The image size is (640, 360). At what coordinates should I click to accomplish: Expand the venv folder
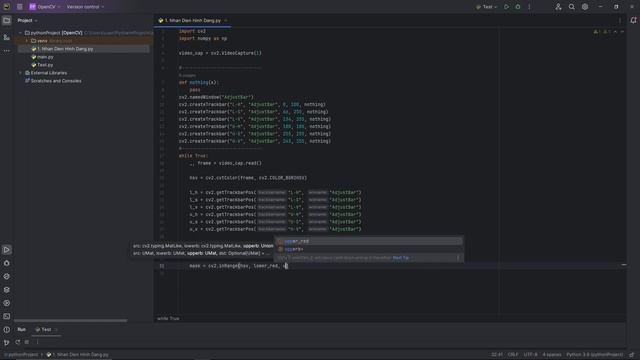pos(27,41)
